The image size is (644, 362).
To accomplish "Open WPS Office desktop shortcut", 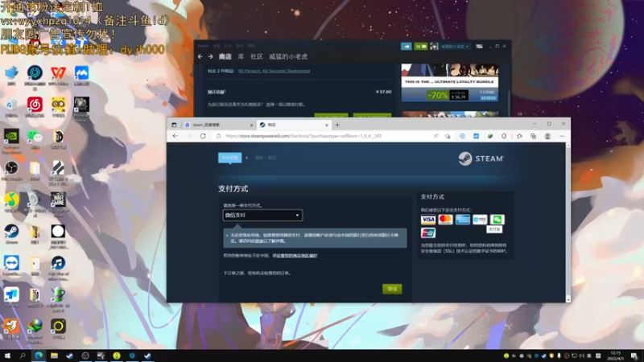I will 58,76.
